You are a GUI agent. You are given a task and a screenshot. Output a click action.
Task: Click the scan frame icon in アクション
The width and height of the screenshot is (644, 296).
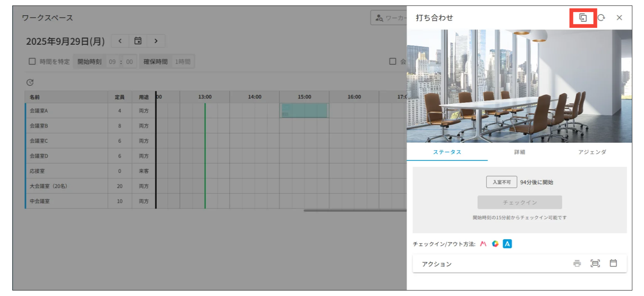click(595, 263)
